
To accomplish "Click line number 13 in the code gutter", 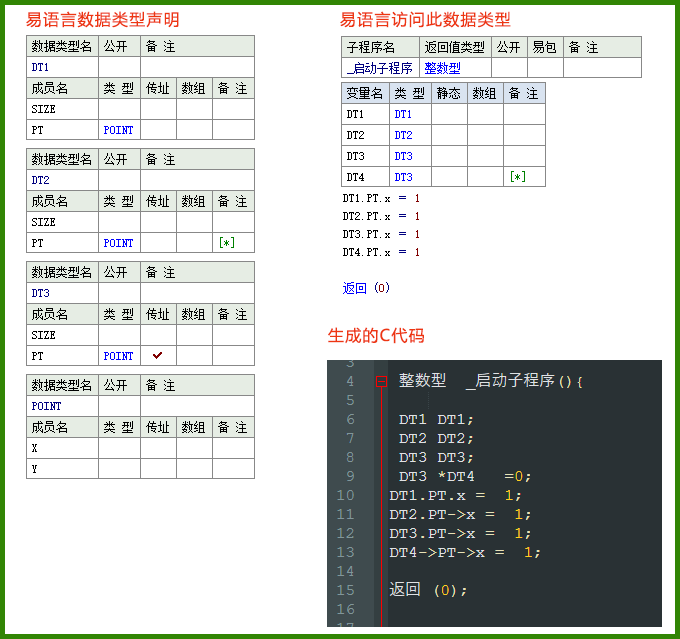I will click(x=345, y=552).
